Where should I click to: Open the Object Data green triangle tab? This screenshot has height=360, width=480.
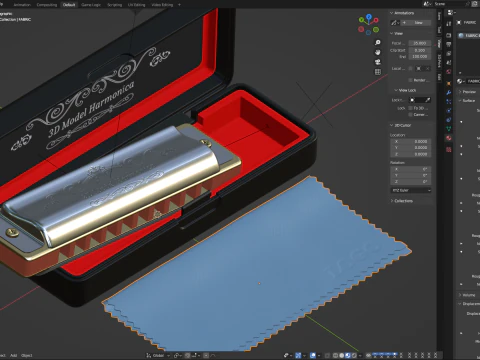click(x=449, y=128)
